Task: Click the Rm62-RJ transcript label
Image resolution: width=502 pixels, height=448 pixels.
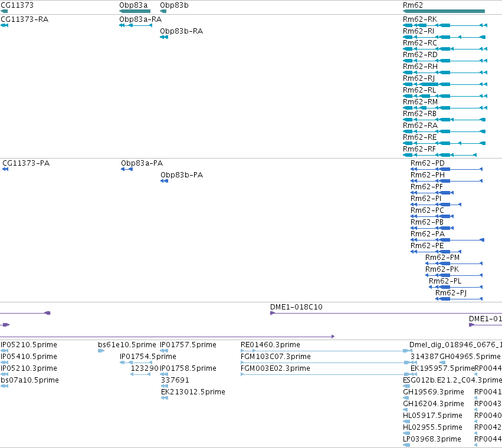Action: pos(419,78)
